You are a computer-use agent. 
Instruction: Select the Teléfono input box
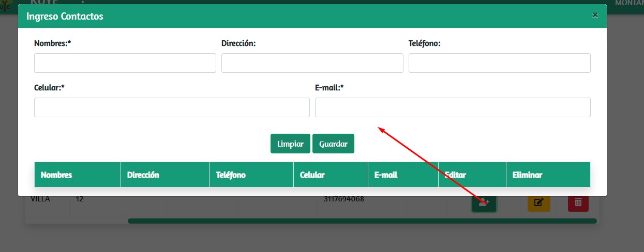coord(499,63)
